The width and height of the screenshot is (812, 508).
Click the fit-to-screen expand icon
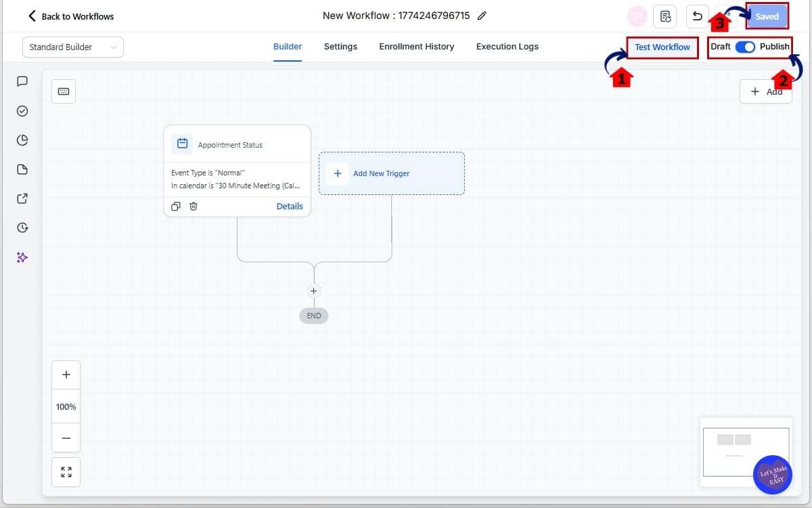[66, 472]
